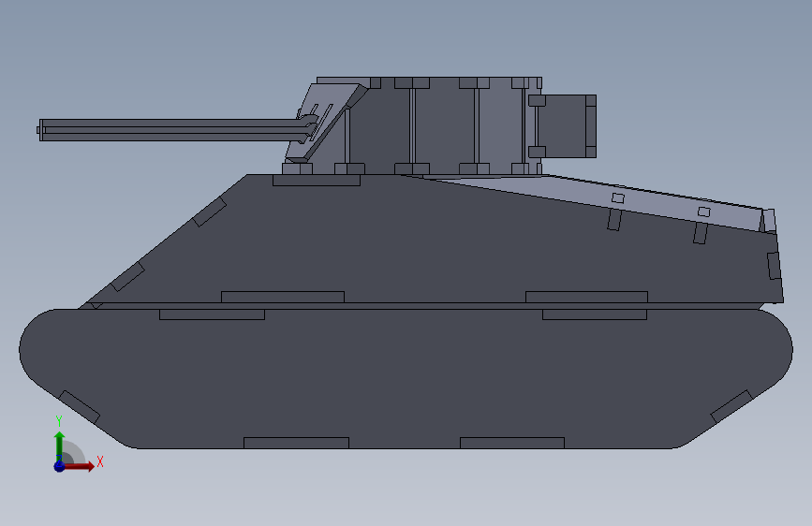The width and height of the screenshot is (812, 526).
Task: Click the blue Z axis origin ball
Action: tap(59, 466)
